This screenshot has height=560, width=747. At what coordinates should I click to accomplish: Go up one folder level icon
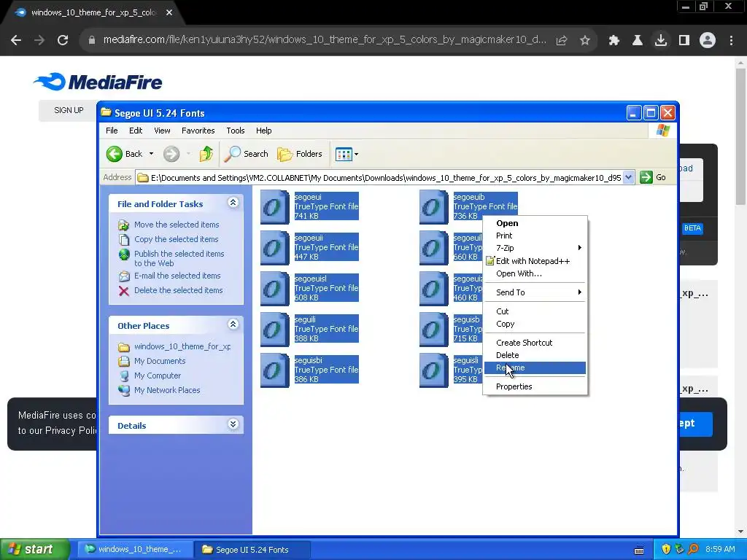(206, 154)
